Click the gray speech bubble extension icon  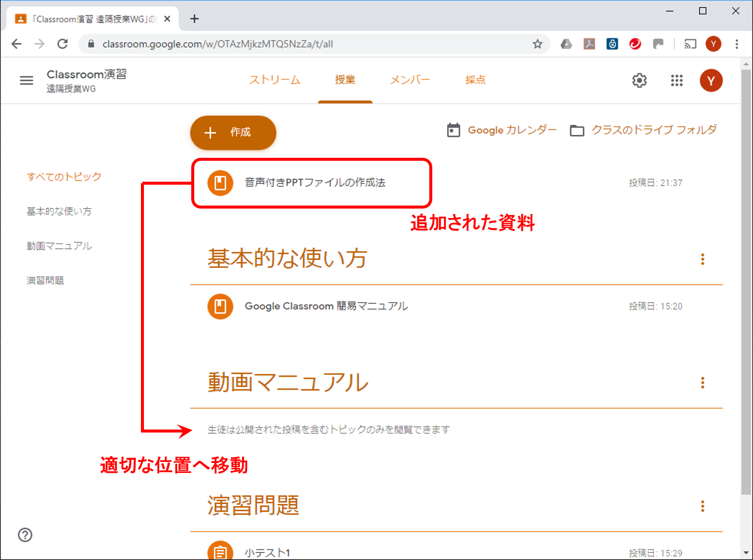coord(658,44)
